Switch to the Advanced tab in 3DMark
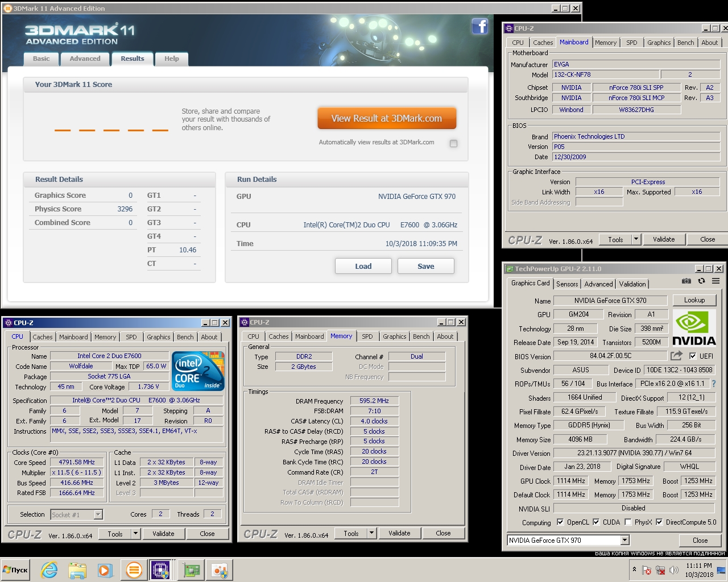The height and width of the screenshot is (582, 728). [85, 59]
